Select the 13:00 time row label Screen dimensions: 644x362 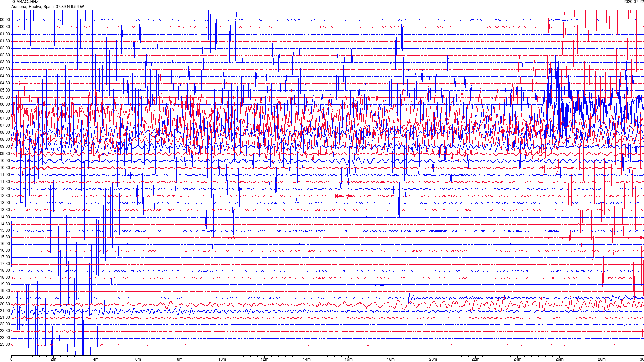pyautogui.click(x=5, y=203)
